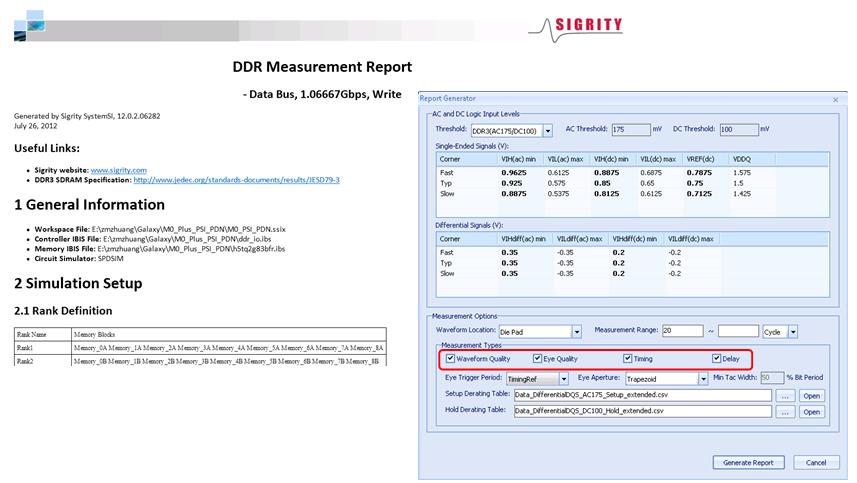Viewport: 857px width, 483px height.
Task: Select the Fast row in Single-Ended table
Action: pyautogui.click(x=632, y=173)
